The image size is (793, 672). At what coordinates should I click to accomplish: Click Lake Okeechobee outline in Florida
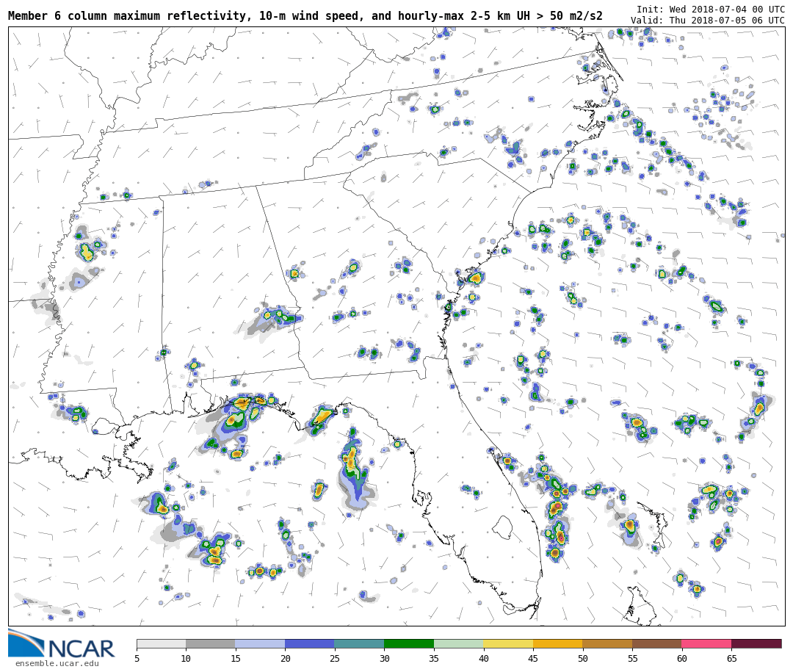[x=502, y=527]
